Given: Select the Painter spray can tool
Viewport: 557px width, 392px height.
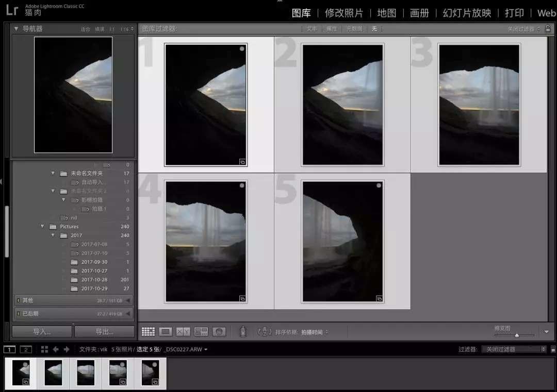Looking at the screenshot, I should [243, 332].
